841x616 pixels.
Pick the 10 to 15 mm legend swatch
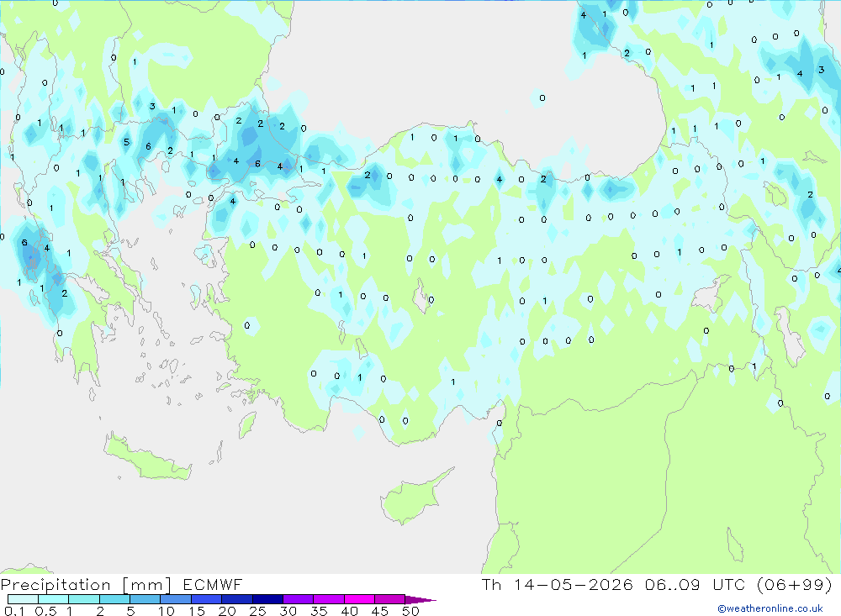pos(176,599)
